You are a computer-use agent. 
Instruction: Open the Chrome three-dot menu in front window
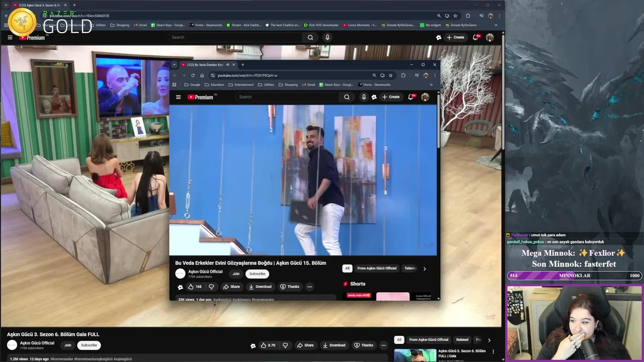point(435,75)
